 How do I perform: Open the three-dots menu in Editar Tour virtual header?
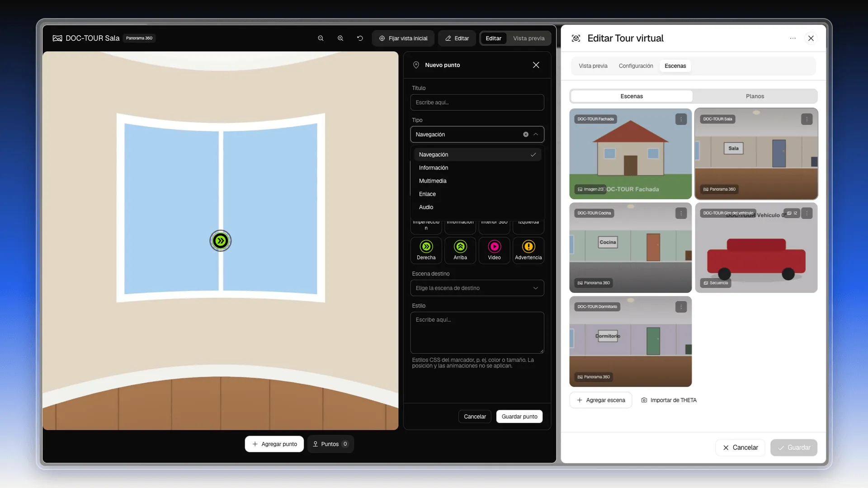(x=793, y=38)
